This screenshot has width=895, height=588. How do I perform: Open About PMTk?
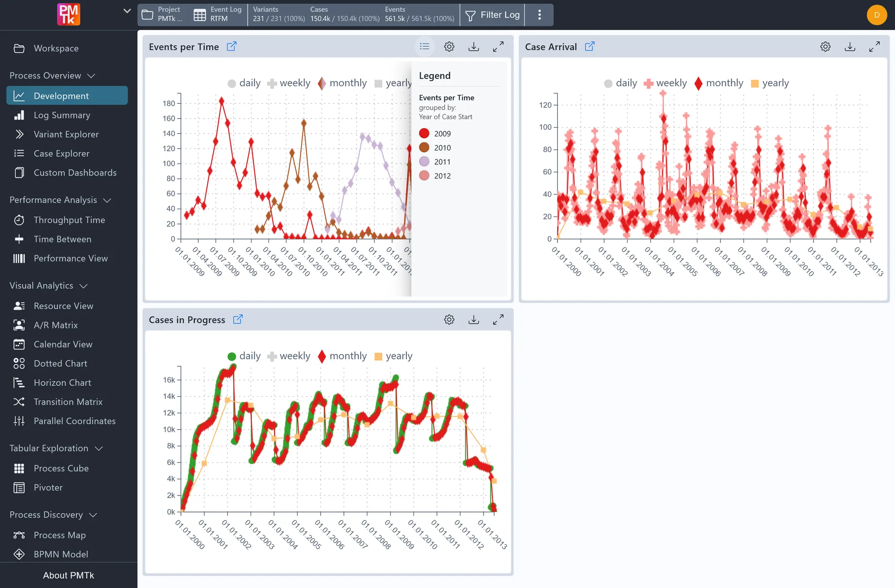coord(68,575)
